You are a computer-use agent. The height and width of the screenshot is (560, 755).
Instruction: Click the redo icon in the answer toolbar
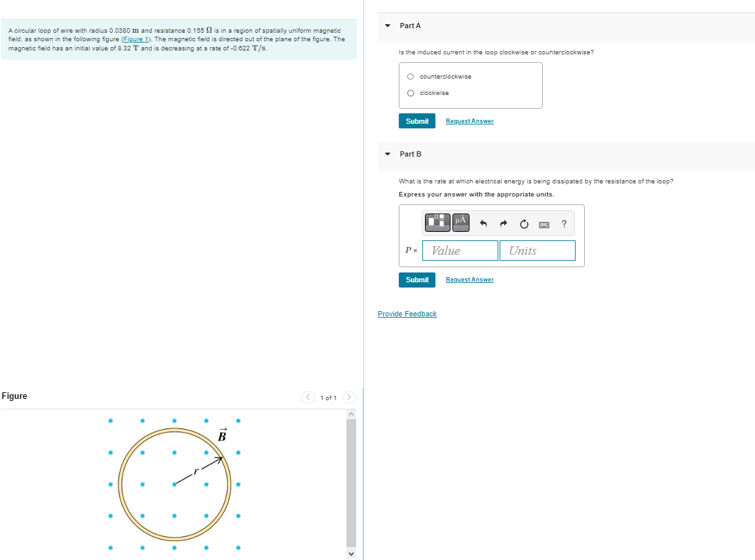503,223
